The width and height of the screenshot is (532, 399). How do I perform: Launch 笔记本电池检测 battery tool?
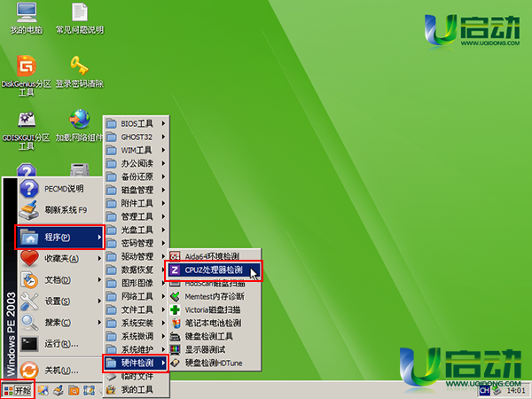coord(215,323)
